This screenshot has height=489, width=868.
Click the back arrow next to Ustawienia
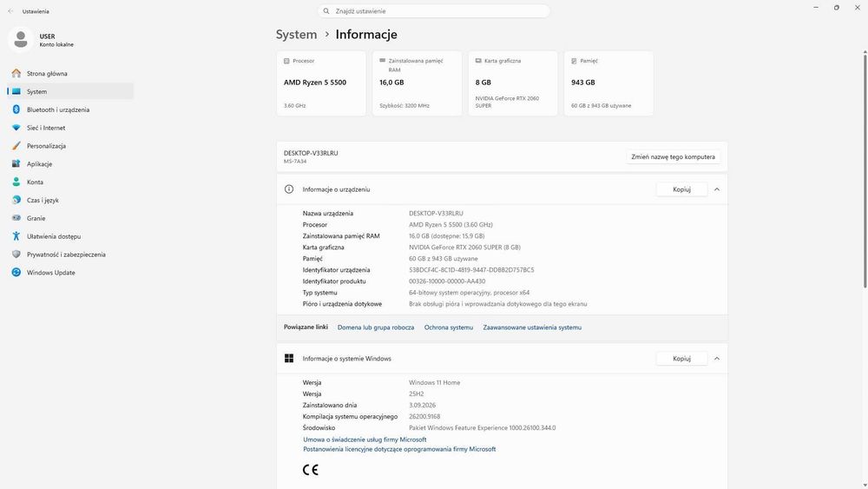[x=10, y=11]
